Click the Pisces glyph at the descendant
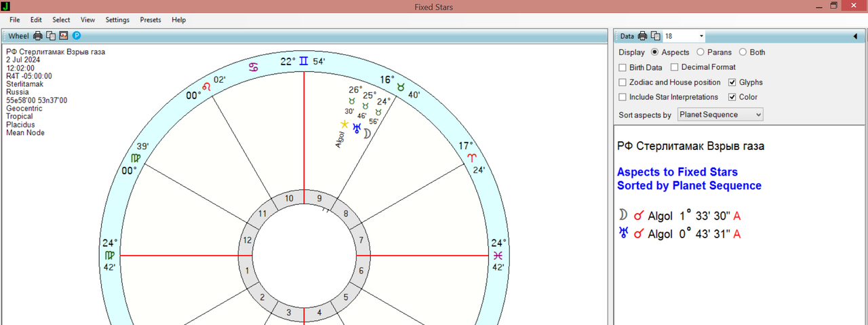The height and width of the screenshot is (325, 868). click(x=498, y=255)
